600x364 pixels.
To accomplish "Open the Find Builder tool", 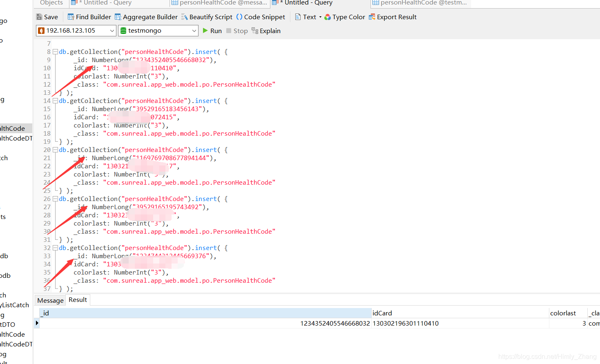I will (89, 17).
